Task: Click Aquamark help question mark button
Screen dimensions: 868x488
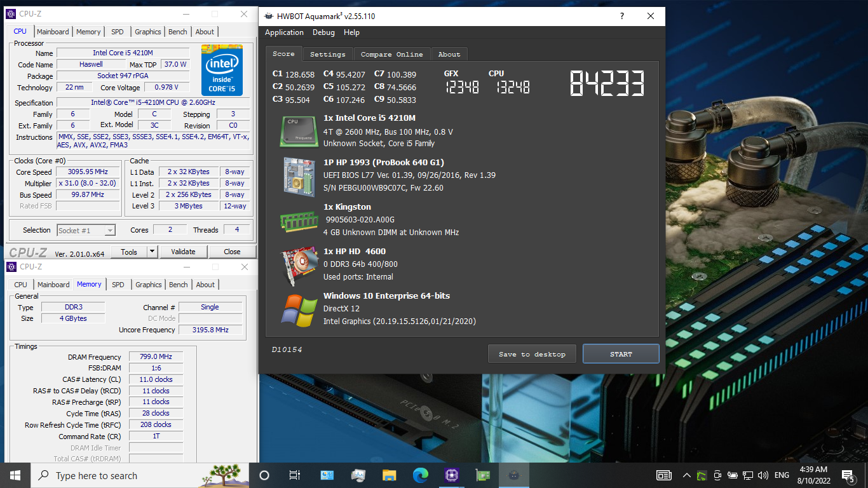Action: tap(622, 16)
